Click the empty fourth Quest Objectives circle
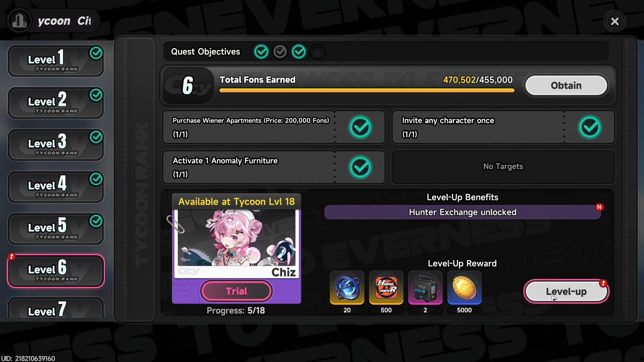644x362 pixels. point(317,52)
